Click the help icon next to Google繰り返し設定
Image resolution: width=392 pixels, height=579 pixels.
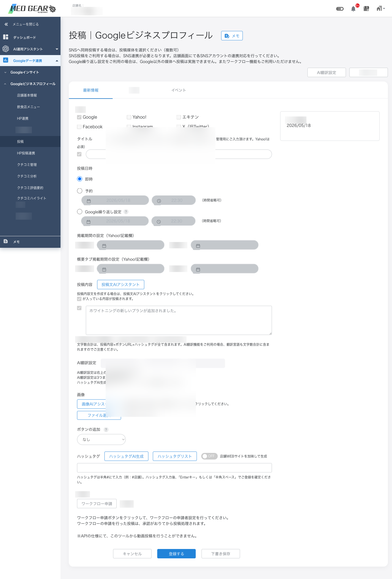click(x=126, y=212)
